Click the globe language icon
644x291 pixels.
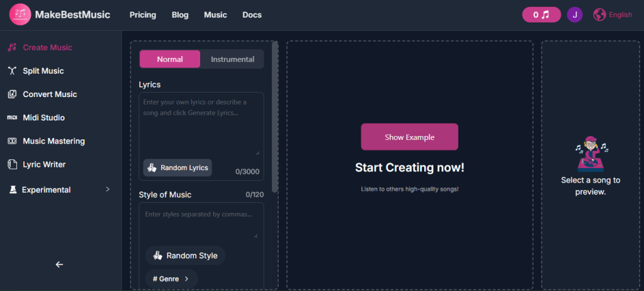click(x=599, y=14)
